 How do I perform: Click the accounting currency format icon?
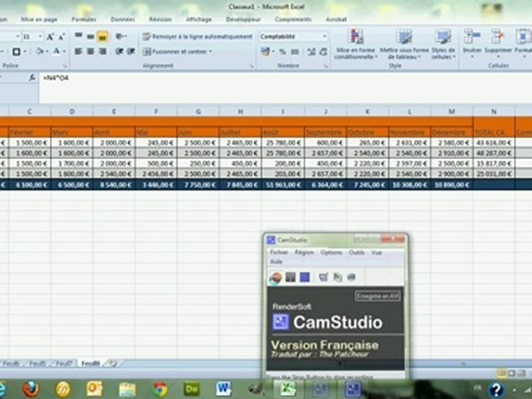coord(265,52)
